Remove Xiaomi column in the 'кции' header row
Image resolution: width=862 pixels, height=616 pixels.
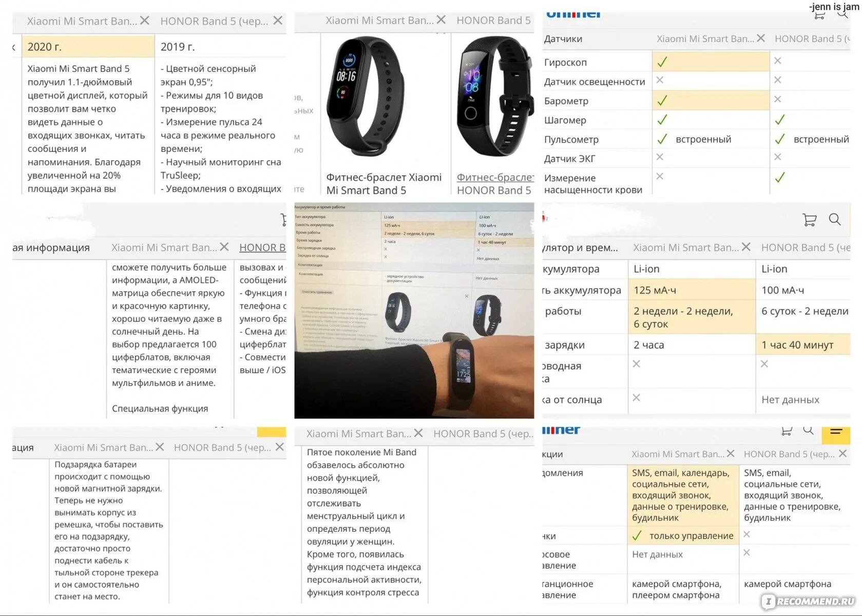point(731,454)
